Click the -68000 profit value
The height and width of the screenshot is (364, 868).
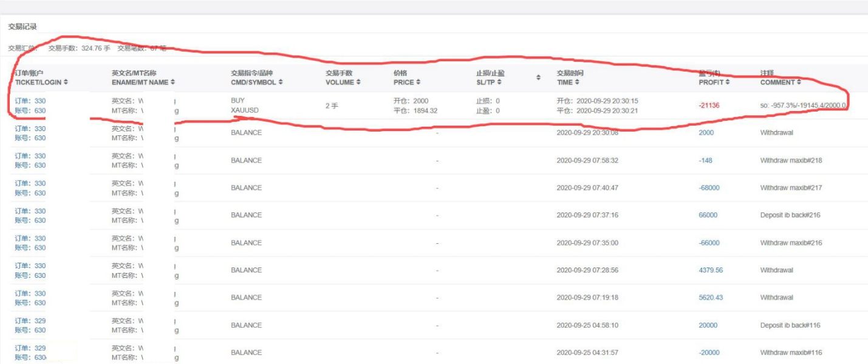tap(709, 187)
